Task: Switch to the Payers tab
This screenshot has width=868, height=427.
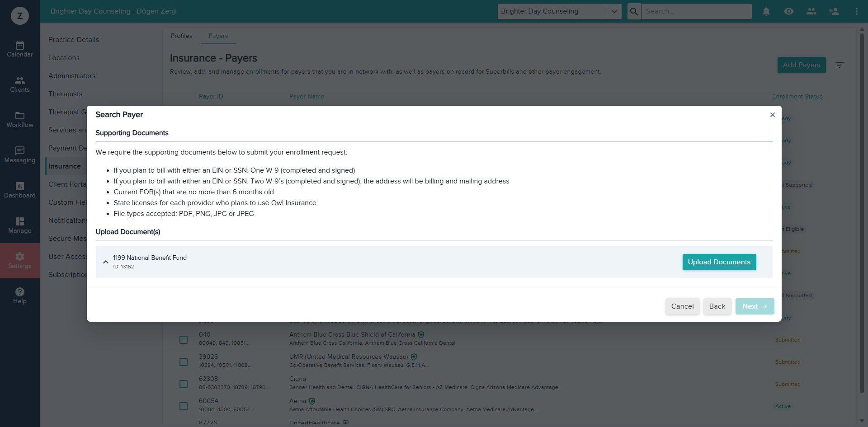Action: [x=218, y=36]
